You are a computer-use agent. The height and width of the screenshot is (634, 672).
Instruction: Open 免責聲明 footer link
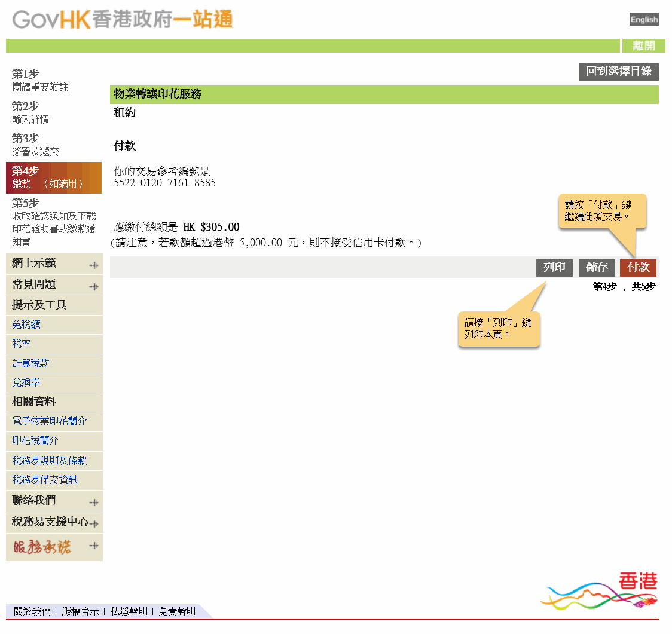[x=177, y=612]
